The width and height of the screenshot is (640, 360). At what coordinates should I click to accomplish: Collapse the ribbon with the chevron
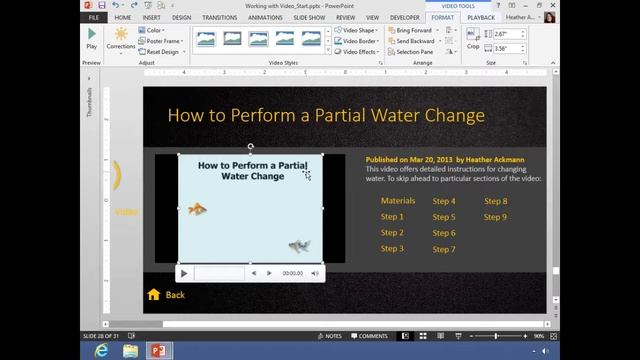point(553,63)
